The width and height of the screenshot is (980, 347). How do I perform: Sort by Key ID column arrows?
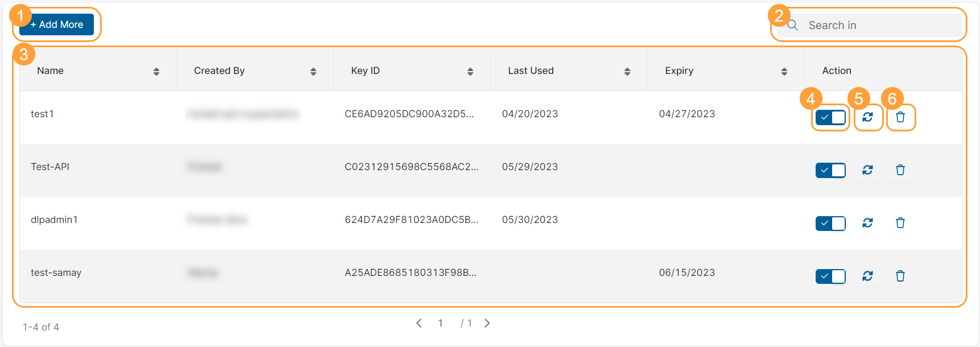tap(470, 71)
